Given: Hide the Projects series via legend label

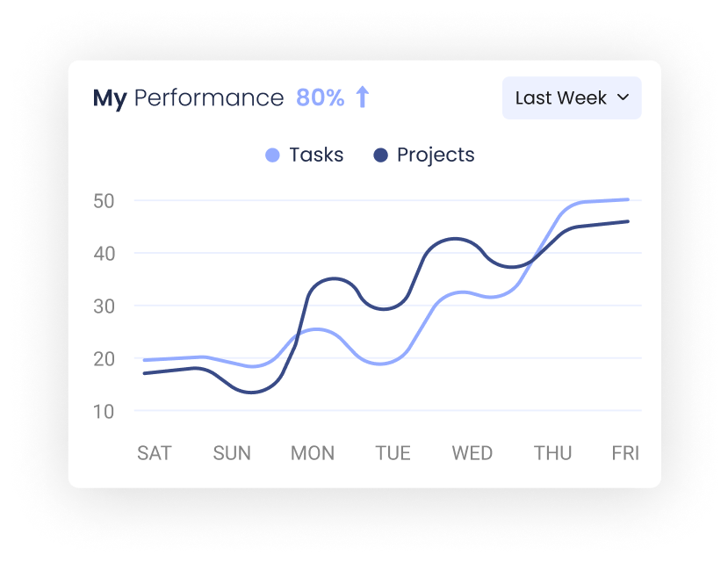Looking at the screenshot, I should (x=436, y=155).
